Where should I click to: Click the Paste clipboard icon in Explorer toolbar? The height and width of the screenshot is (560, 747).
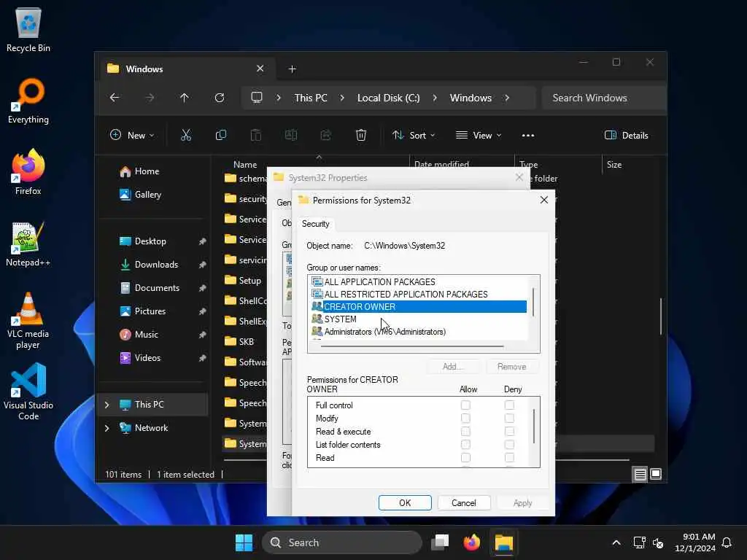click(256, 135)
